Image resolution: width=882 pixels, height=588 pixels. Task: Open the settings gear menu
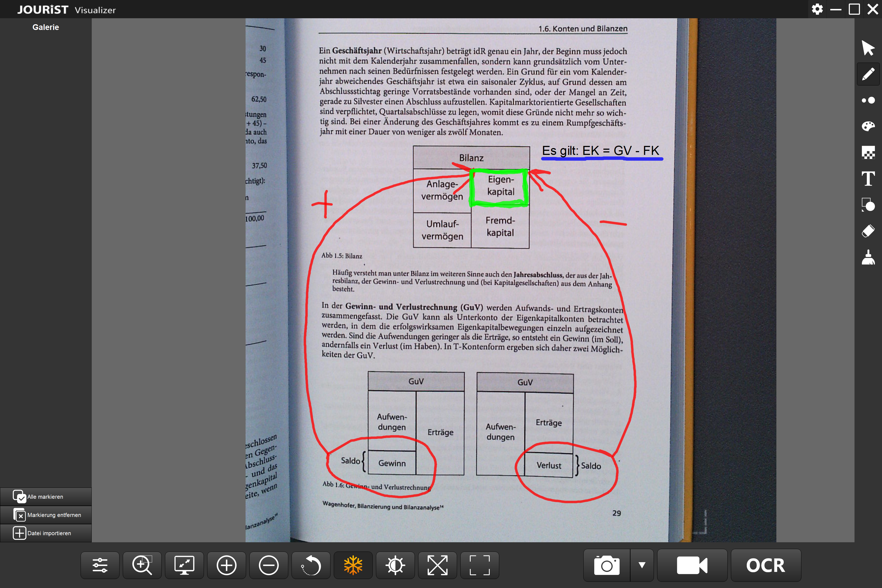coord(817,9)
